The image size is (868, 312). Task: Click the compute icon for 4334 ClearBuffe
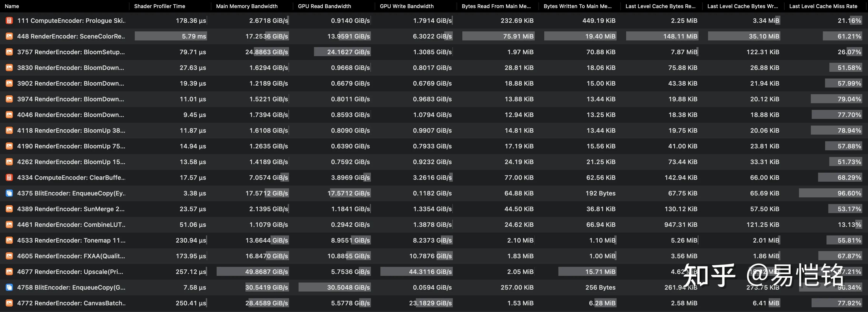click(9, 178)
